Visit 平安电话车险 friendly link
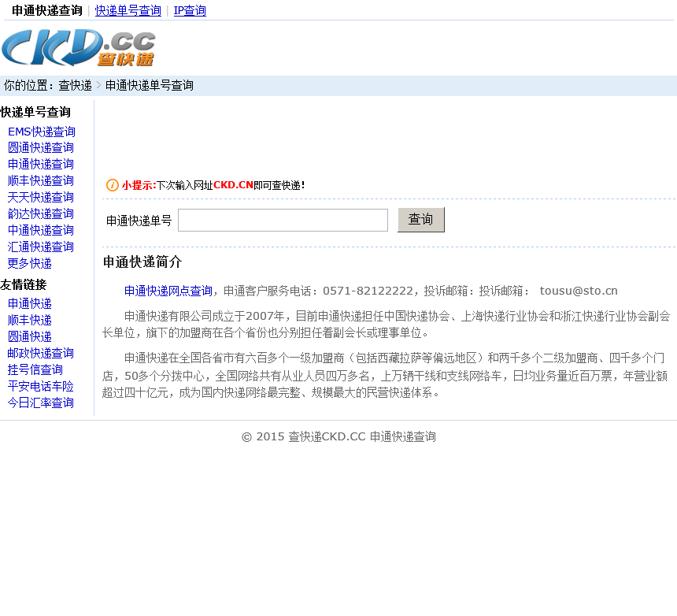Image resolution: width=677 pixels, height=616 pixels. pyautogui.click(x=41, y=386)
